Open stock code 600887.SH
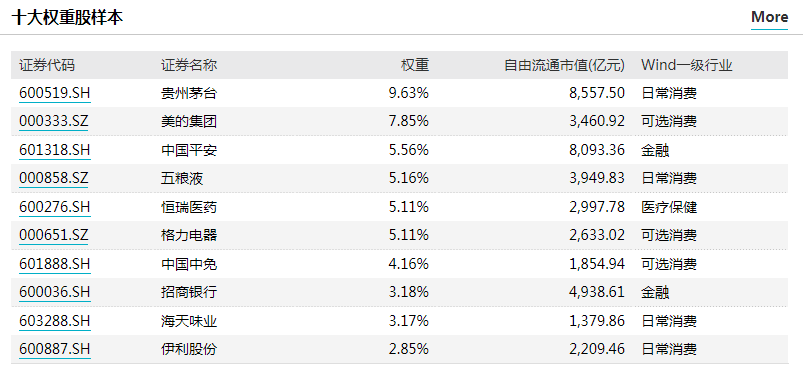The image size is (803, 376). tap(55, 349)
